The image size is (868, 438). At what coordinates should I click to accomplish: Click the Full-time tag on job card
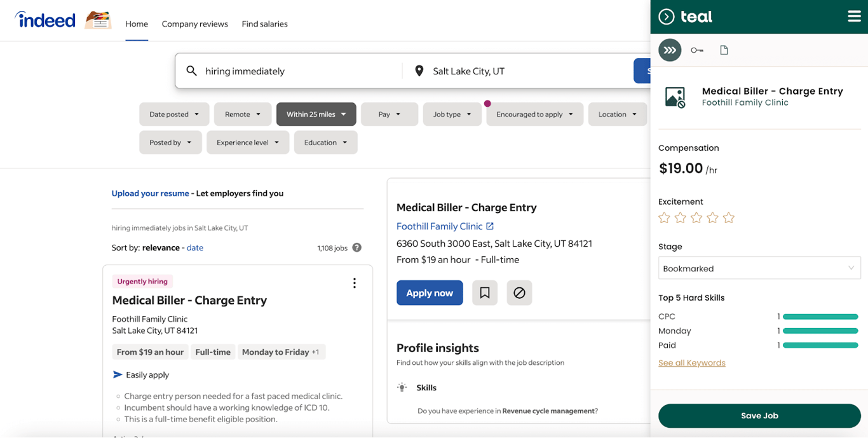point(213,352)
